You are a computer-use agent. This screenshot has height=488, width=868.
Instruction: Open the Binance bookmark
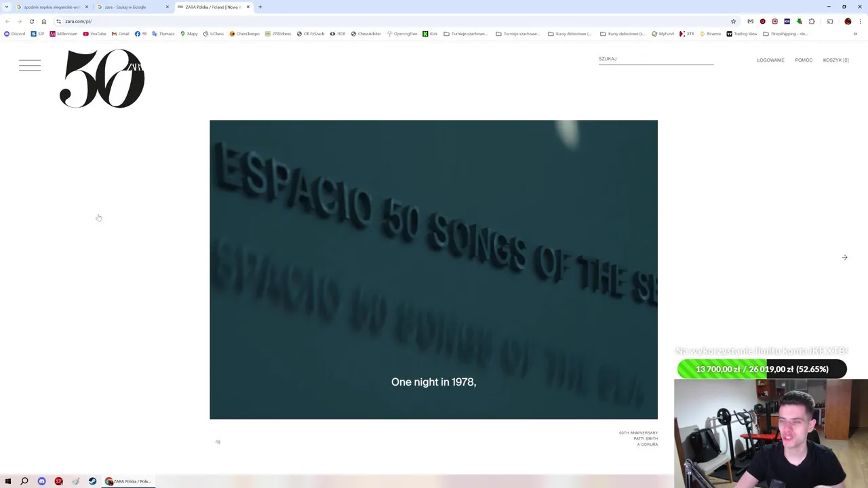pos(710,34)
